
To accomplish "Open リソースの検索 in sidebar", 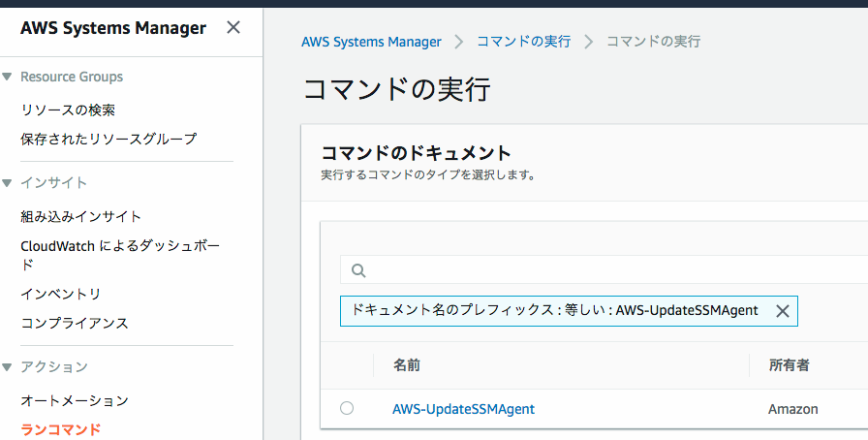I will point(68,110).
